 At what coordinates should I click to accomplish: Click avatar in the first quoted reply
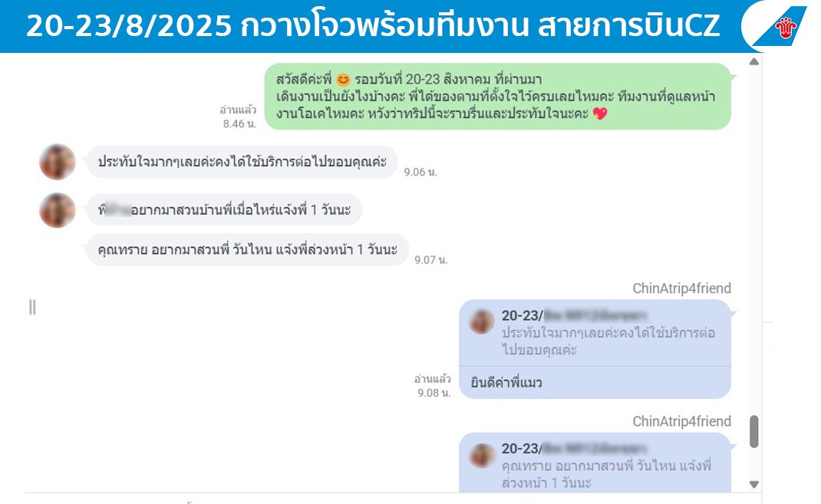(482, 321)
